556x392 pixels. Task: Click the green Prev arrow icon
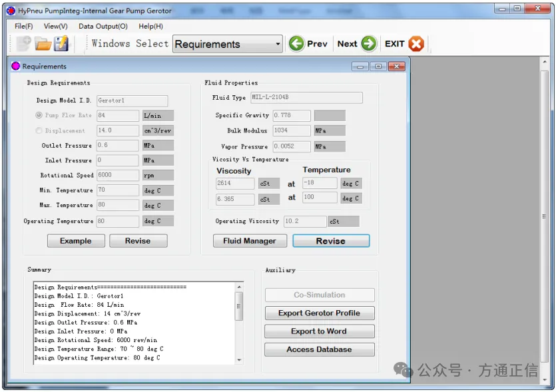[296, 44]
